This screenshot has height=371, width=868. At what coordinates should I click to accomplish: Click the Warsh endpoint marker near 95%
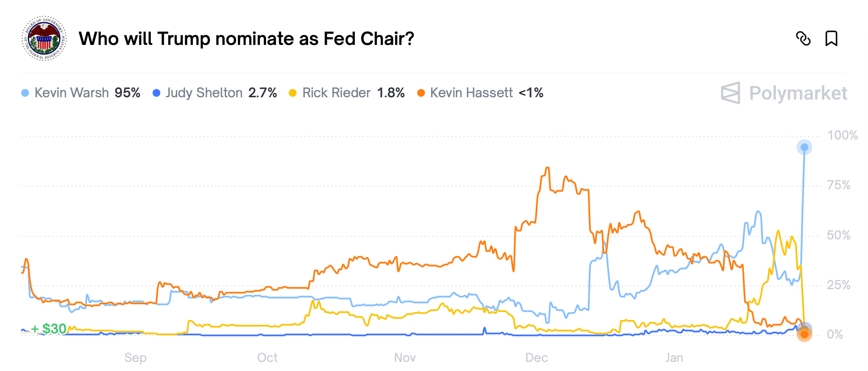click(804, 147)
